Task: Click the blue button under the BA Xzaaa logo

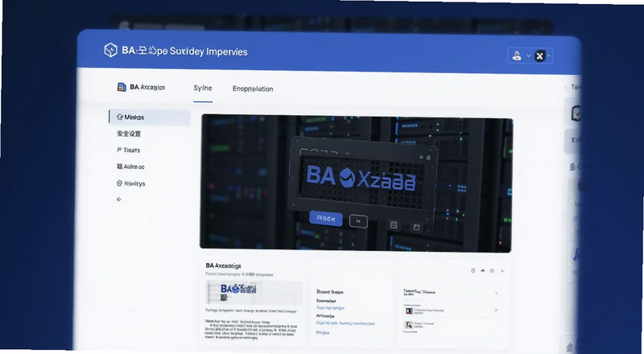Action: point(326,219)
